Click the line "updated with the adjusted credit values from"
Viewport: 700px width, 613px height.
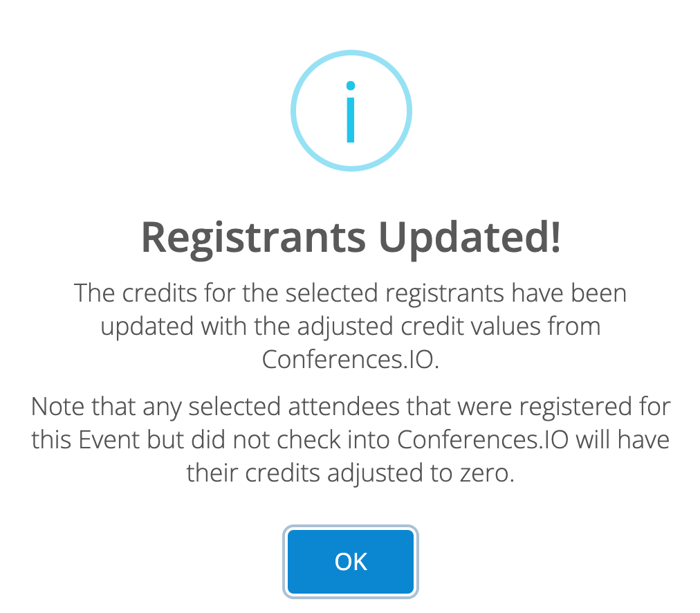(x=351, y=327)
